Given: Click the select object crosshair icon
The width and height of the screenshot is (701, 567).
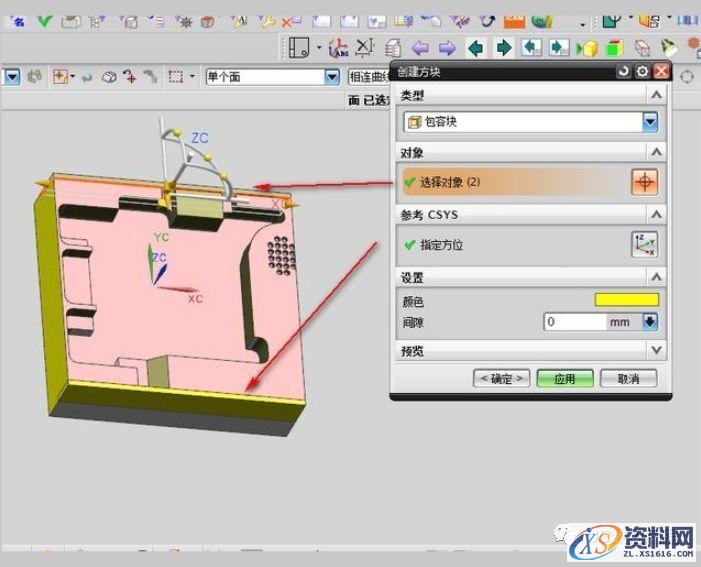Looking at the screenshot, I should pos(645,182).
